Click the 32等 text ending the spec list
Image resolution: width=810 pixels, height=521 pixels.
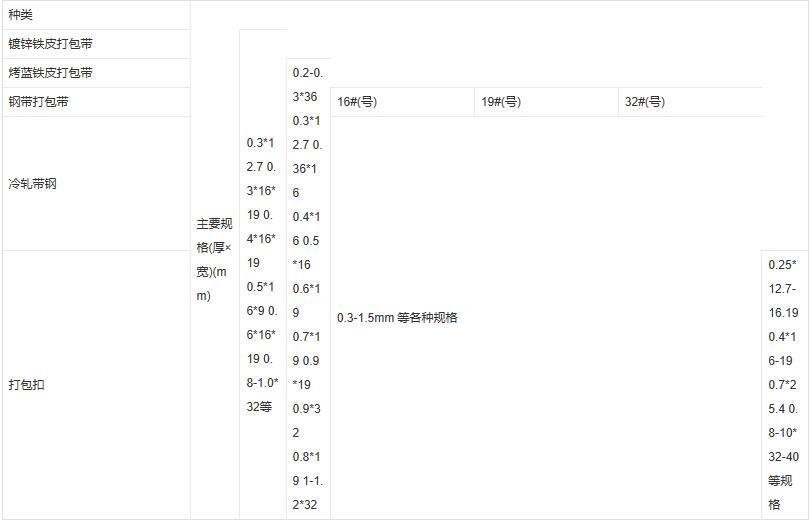[x=259, y=407]
